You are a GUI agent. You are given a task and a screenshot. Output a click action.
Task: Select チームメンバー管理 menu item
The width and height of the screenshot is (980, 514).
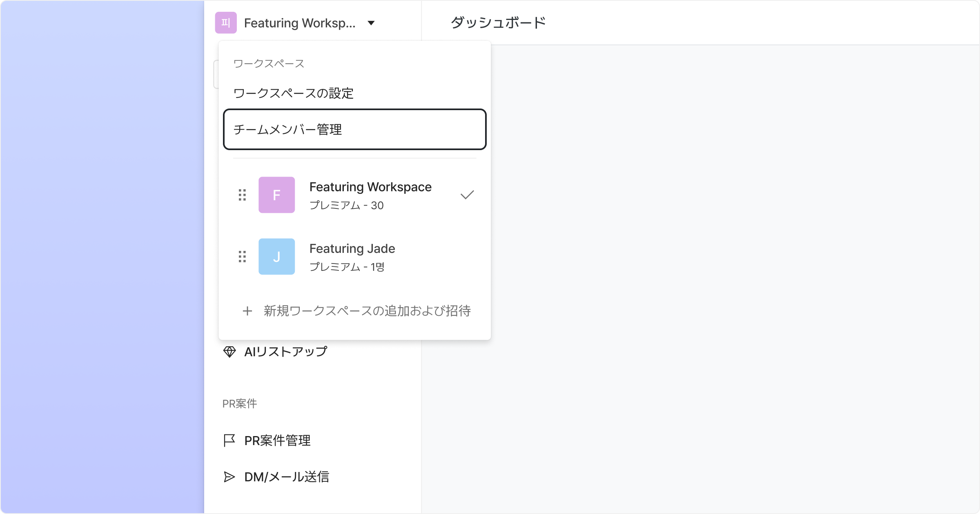point(354,129)
